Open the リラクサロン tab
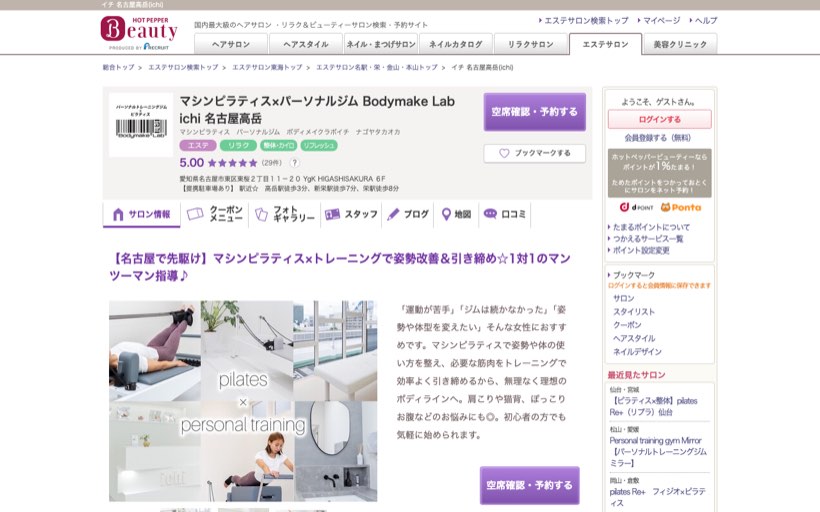Screen dimensions: 820x512 pos(531,44)
